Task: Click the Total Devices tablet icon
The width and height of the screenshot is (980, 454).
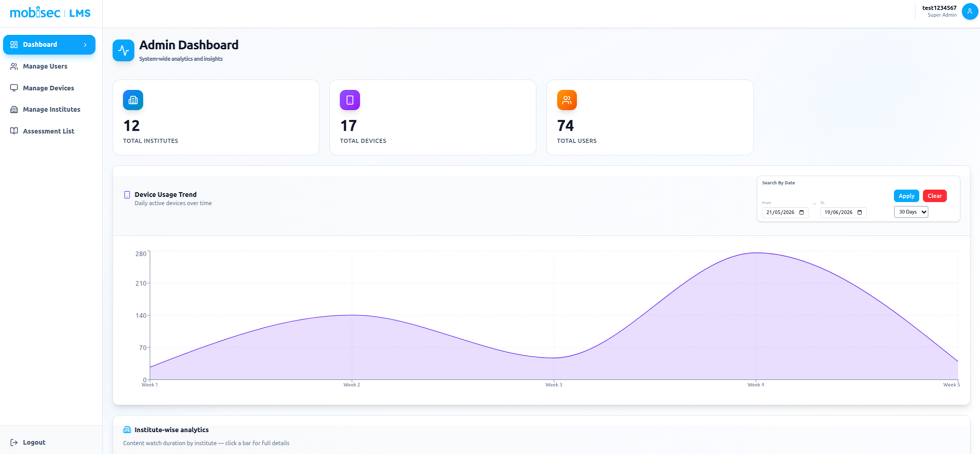Action: pyautogui.click(x=350, y=100)
